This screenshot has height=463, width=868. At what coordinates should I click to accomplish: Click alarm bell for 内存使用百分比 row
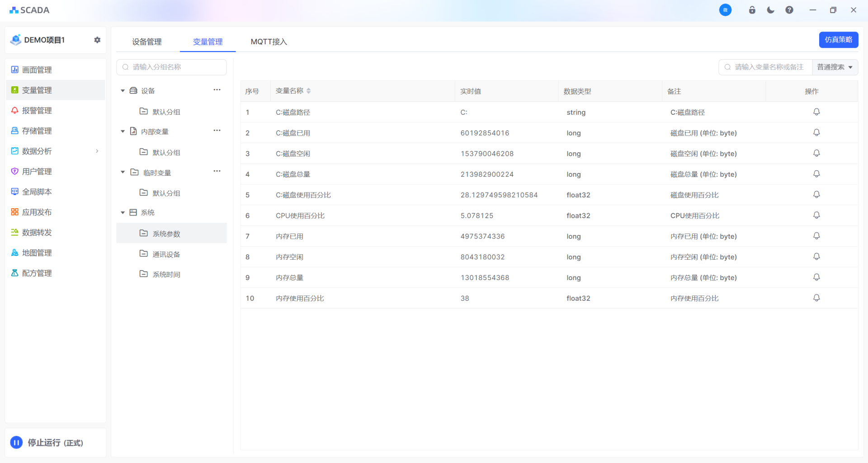816,298
